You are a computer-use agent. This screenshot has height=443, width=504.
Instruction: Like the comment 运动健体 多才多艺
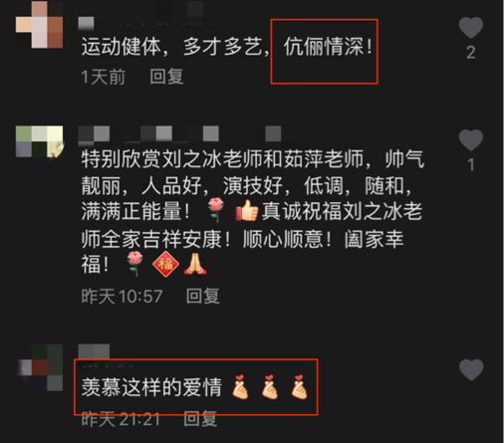(x=470, y=28)
